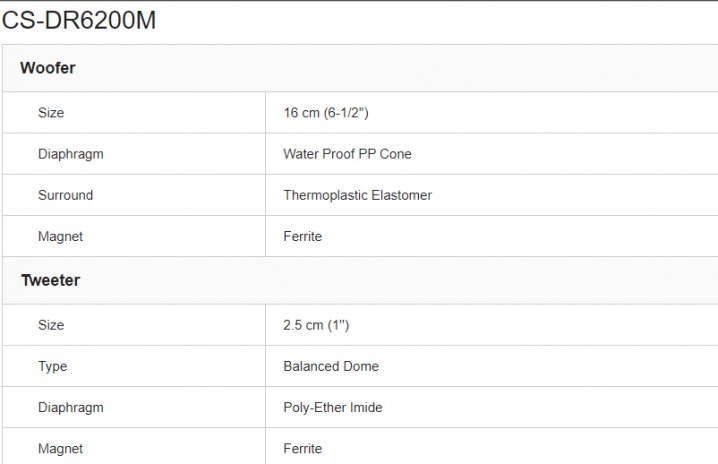718x464 pixels.
Task: Click the Water Proof PP Cone value
Action: coord(347,154)
